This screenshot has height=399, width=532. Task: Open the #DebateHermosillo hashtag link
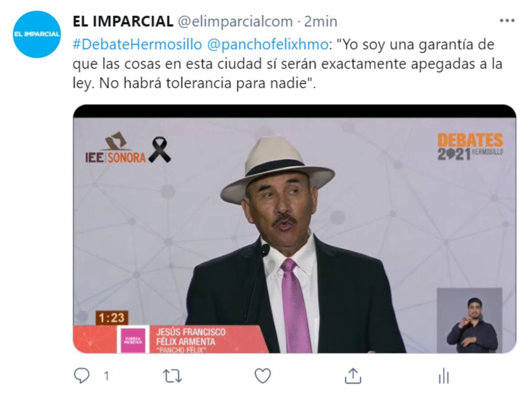tap(137, 45)
